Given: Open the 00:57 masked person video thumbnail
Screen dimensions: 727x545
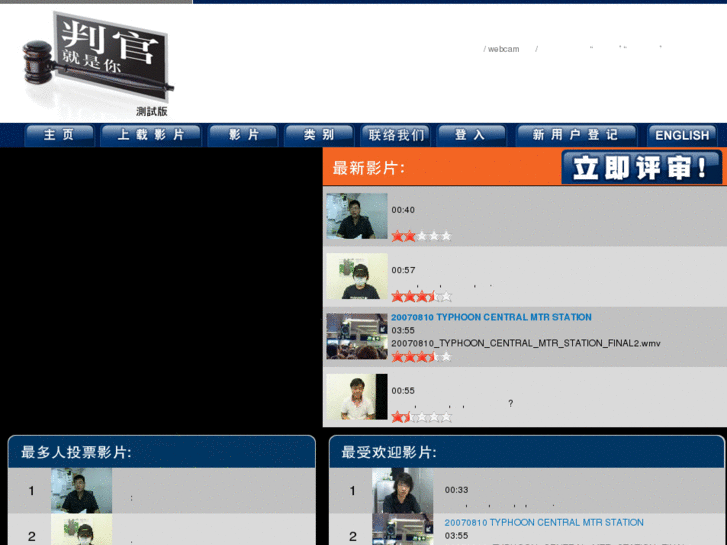Looking at the screenshot, I should point(357,276).
